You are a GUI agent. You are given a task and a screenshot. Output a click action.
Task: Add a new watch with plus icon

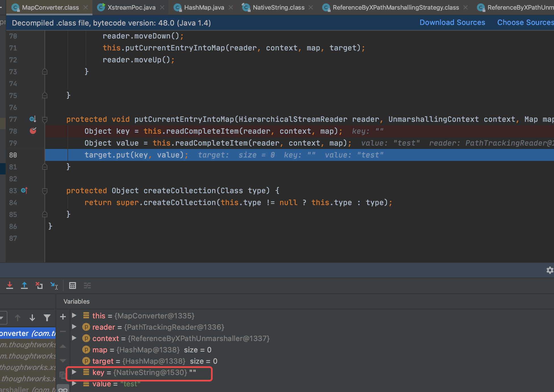pos(63,317)
